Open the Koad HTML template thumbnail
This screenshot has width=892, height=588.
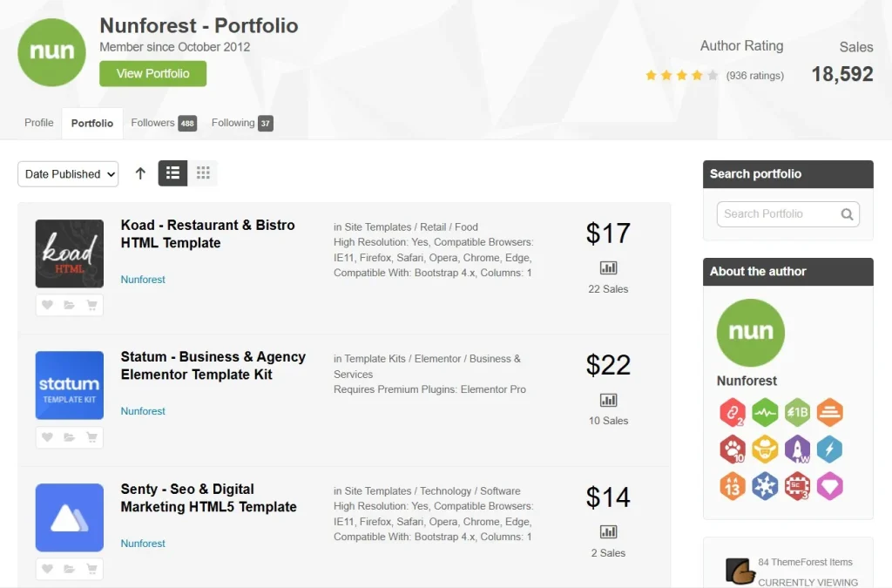point(70,253)
